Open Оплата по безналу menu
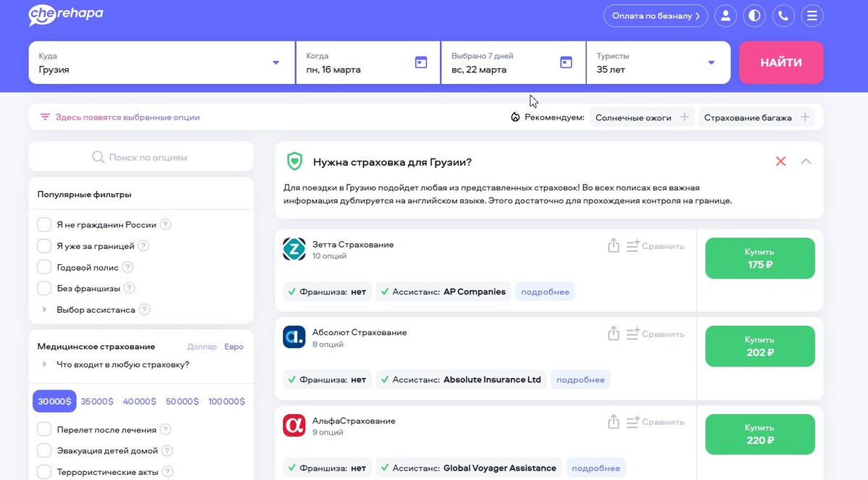Viewport: 868px width, 480px height. click(656, 15)
